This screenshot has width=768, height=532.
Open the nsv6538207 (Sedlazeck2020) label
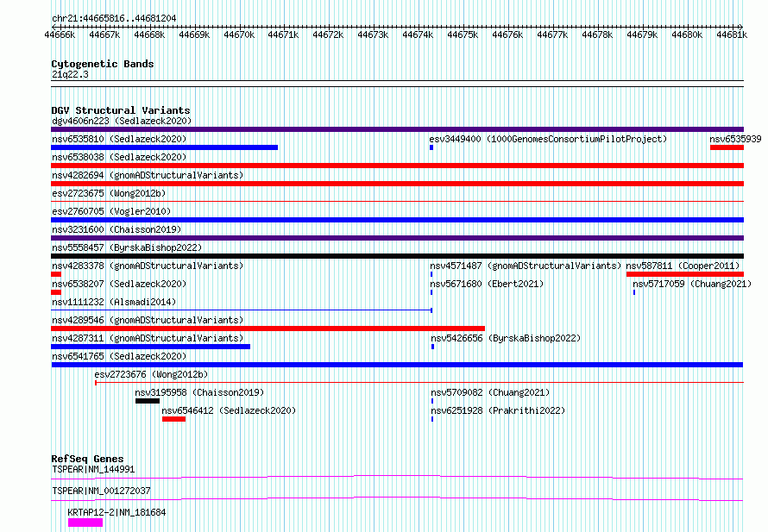(119, 284)
